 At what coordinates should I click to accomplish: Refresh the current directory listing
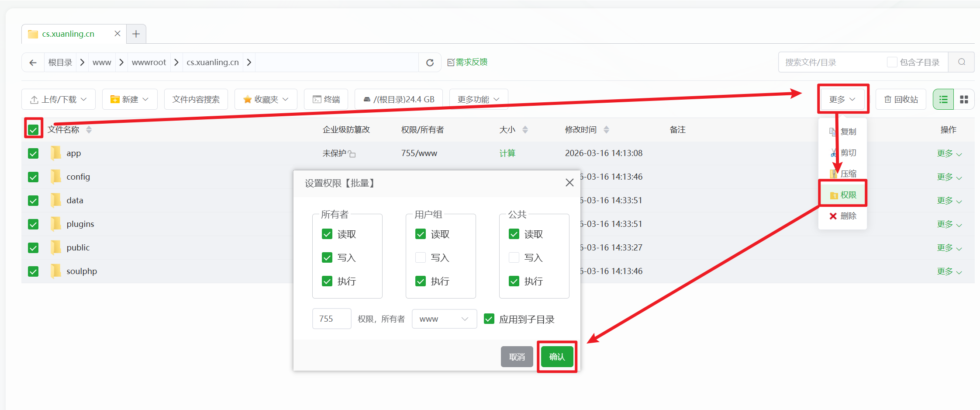click(x=430, y=62)
